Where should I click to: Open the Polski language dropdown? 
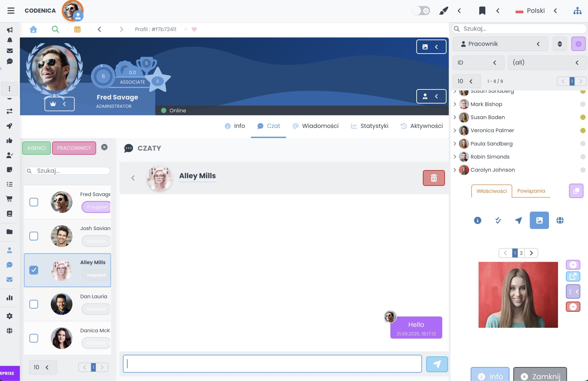click(535, 11)
